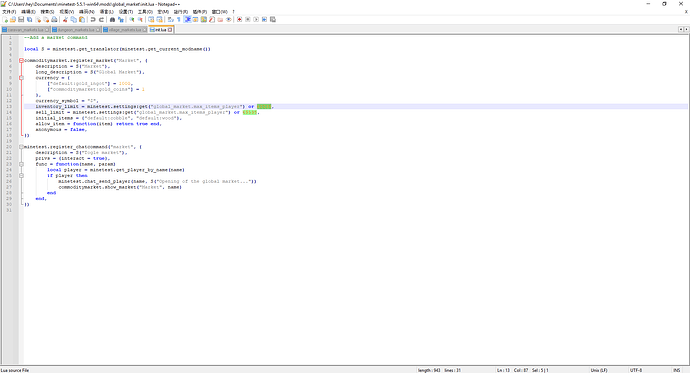Stop macro recording toolbar icon
Image resolution: width=690 pixels, height=373 pixels.
pyautogui.click(x=248, y=19)
